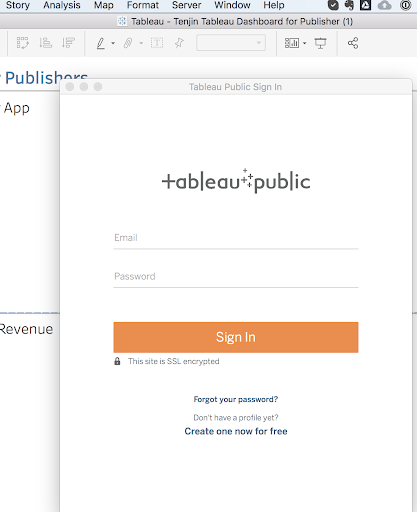Screen dimensions: 417x512
Task: Click the paperclip group toolbar icon
Action: [128, 43]
